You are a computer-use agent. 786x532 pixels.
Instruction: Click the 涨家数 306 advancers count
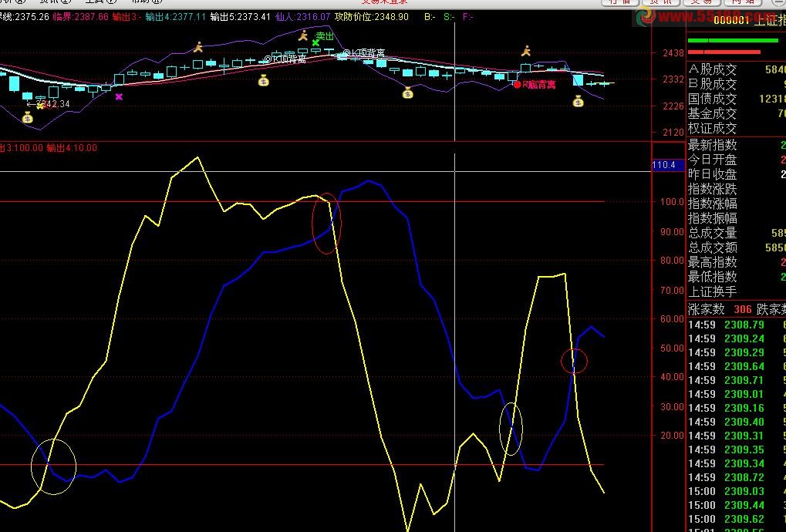coord(720,310)
